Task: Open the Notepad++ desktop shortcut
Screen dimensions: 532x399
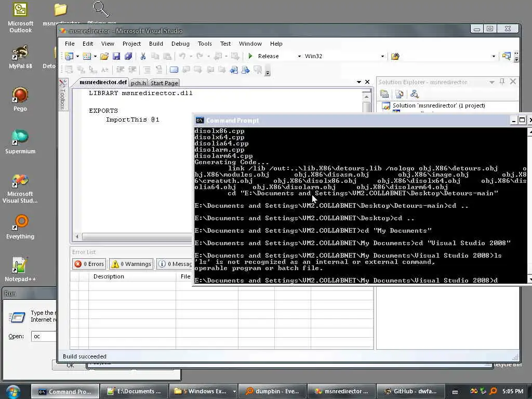Action: [20, 270]
